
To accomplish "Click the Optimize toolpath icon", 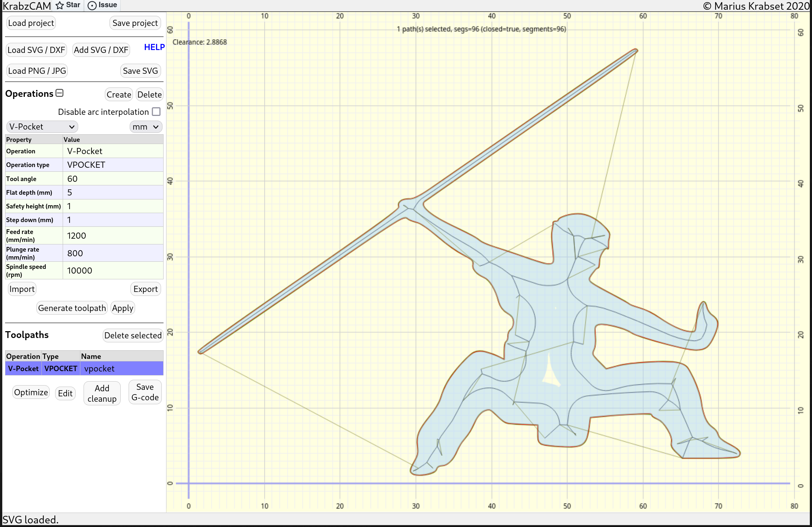I will [31, 392].
